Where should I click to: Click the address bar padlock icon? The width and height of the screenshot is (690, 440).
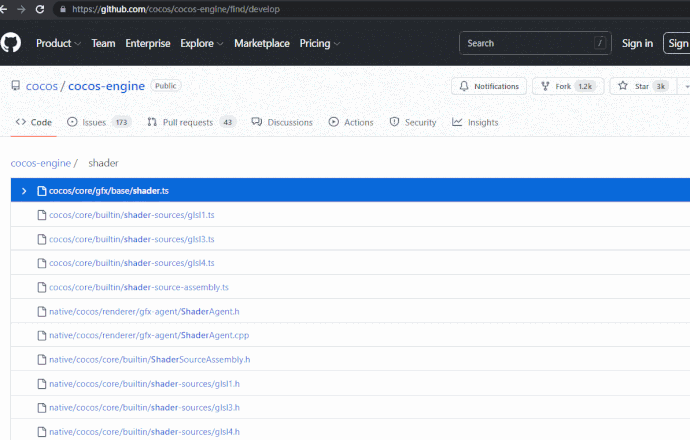pos(63,9)
